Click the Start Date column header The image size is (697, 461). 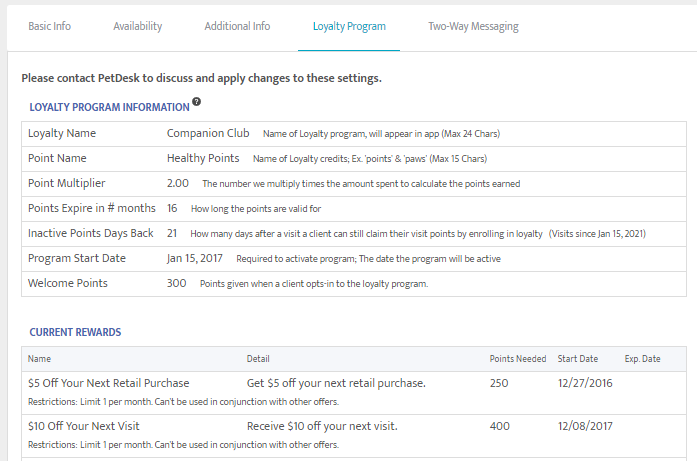pyautogui.click(x=576, y=359)
